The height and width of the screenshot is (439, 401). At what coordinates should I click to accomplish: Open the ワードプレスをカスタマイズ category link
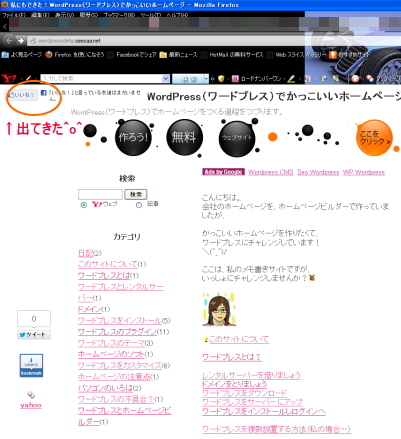pyautogui.click(x=120, y=365)
